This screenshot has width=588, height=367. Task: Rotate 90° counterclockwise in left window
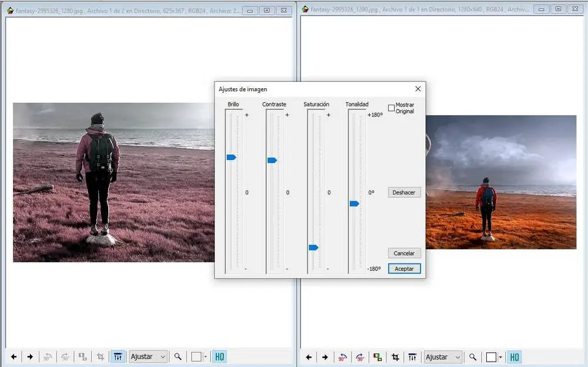click(47, 356)
